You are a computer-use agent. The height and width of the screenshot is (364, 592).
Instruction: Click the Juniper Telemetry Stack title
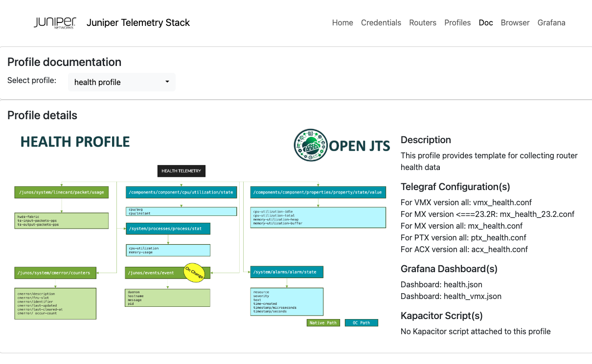138,22
